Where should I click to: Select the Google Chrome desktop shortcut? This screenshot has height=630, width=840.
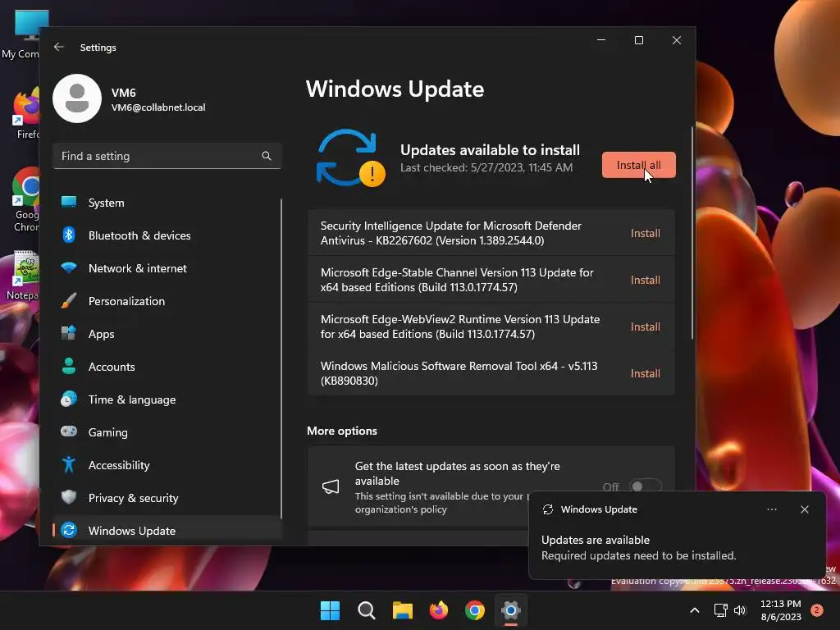[x=25, y=199]
